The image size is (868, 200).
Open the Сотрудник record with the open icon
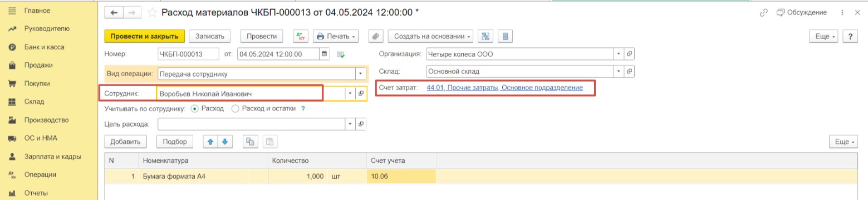[360, 94]
